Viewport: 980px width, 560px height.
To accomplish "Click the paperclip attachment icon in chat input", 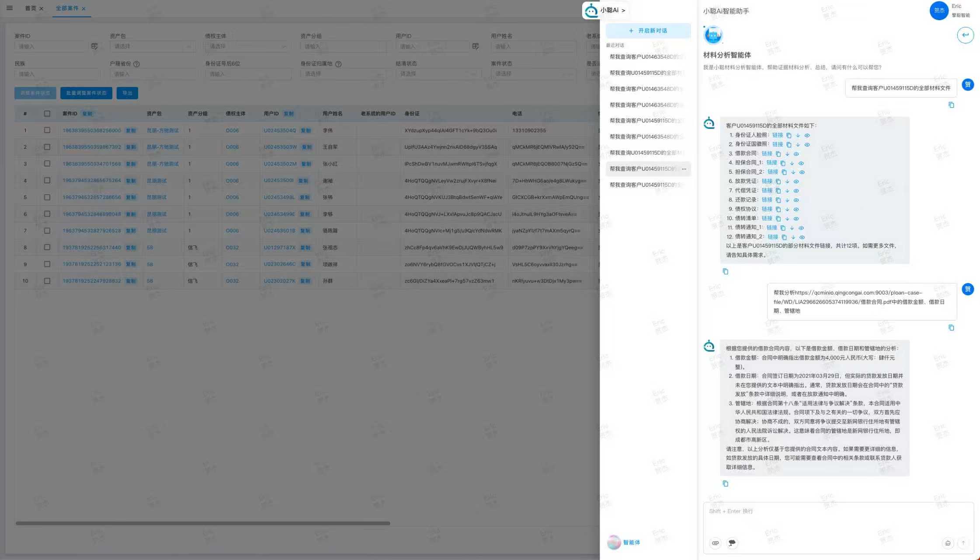I will (715, 543).
